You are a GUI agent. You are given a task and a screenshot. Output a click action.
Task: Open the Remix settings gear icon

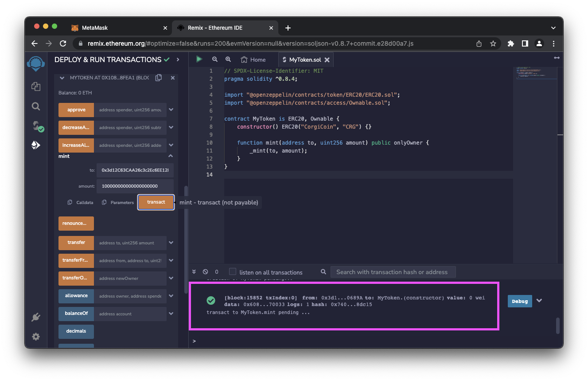click(36, 337)
